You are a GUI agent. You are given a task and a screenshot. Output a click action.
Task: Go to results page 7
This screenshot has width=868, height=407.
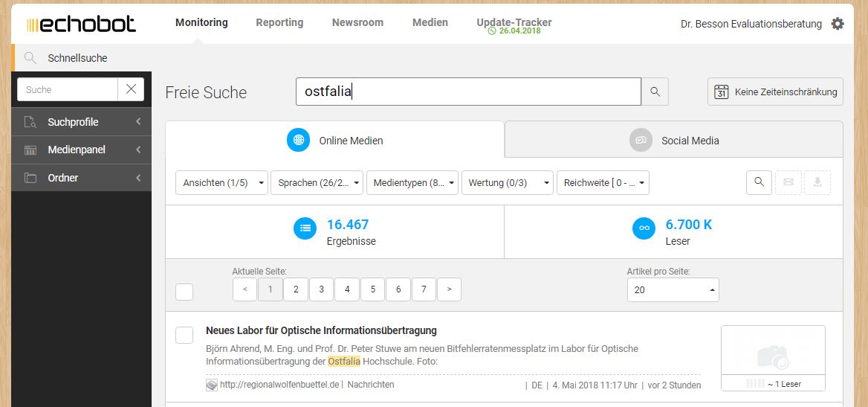pyautogui.click(x=424, y=289)
